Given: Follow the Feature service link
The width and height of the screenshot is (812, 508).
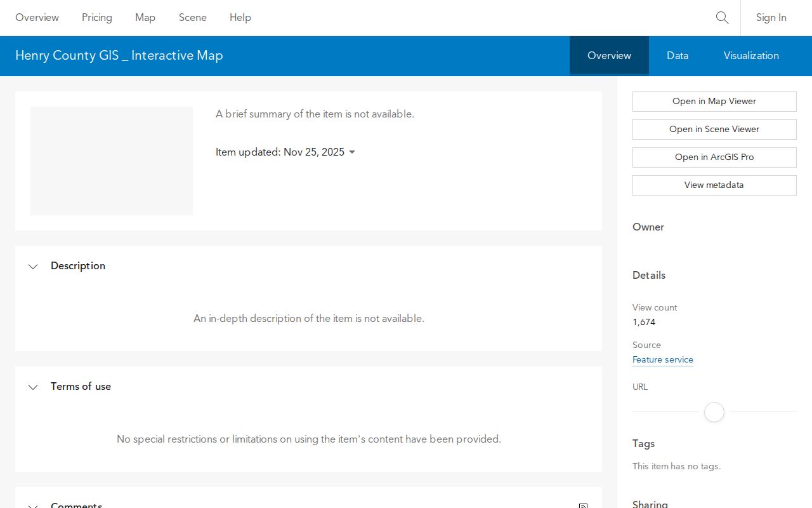Looking at the screenshot, I should (x=663, y=360).
